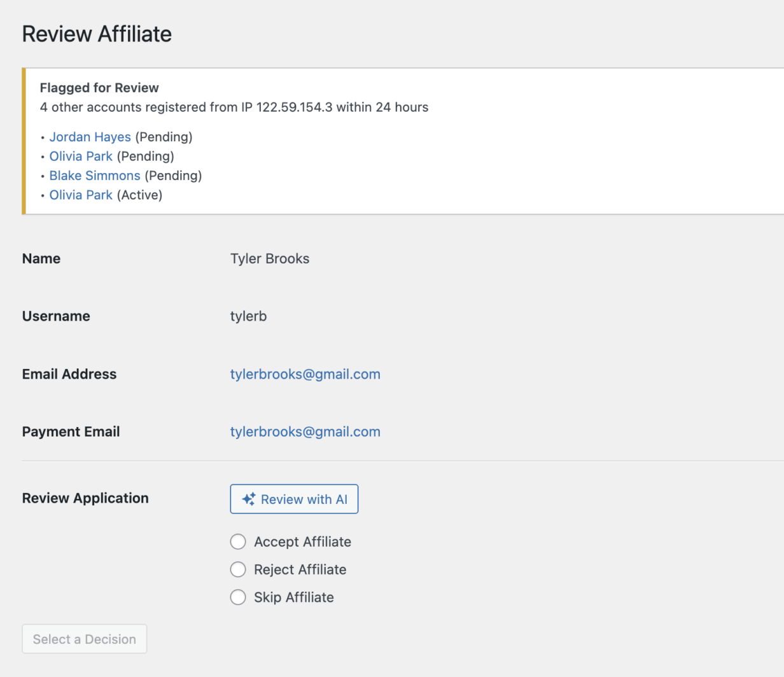Click the Flagged for Review notice title
The image size is (784, 677).
click(x=99, y=88)
